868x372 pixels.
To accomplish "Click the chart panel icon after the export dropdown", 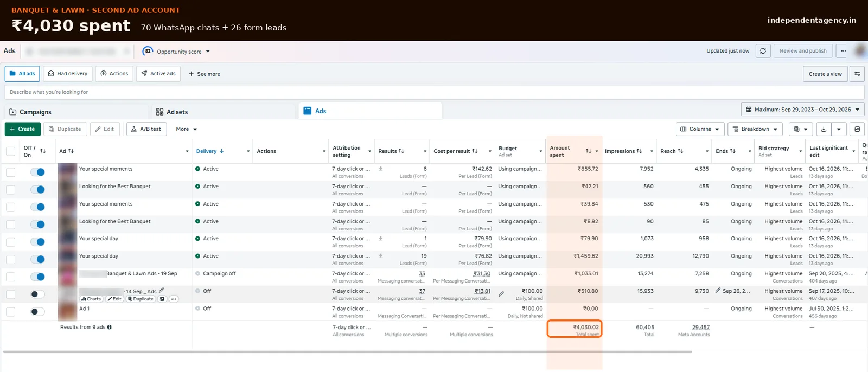I will [857, 129].
